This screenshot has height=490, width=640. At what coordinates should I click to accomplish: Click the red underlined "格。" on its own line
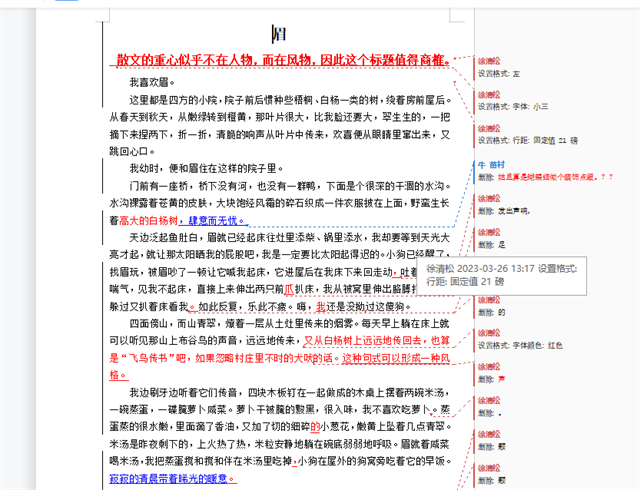pyautogui.click(x=119, y=375)
